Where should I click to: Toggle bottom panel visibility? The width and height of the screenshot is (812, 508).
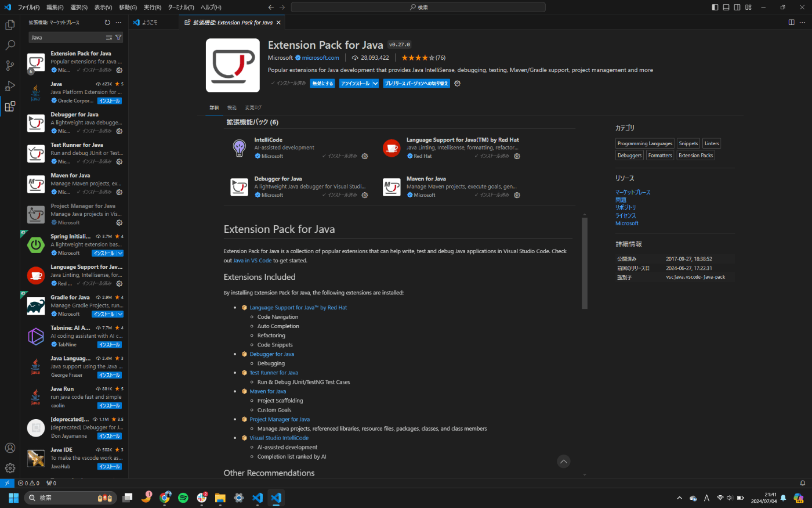tap(726, 7)
